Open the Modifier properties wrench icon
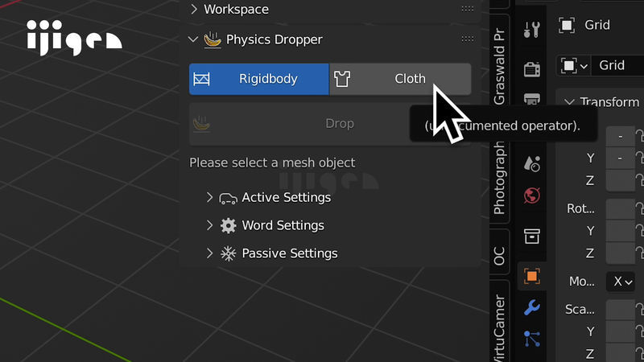This screenshot has width=644, height=362. [531, 307]
